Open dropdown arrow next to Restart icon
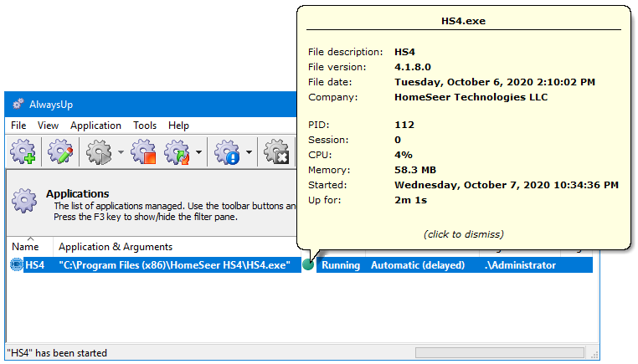638x364 pixels. tap(198, 152)
